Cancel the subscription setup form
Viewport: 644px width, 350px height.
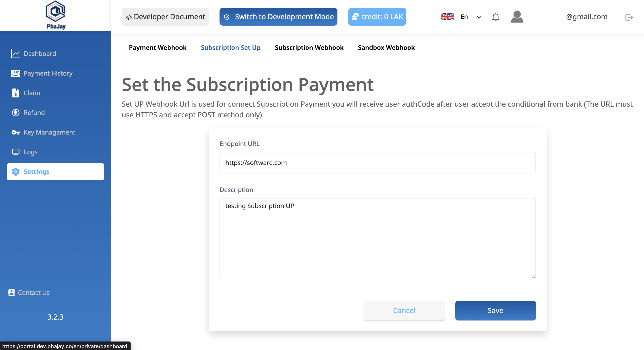click(404, 311)
